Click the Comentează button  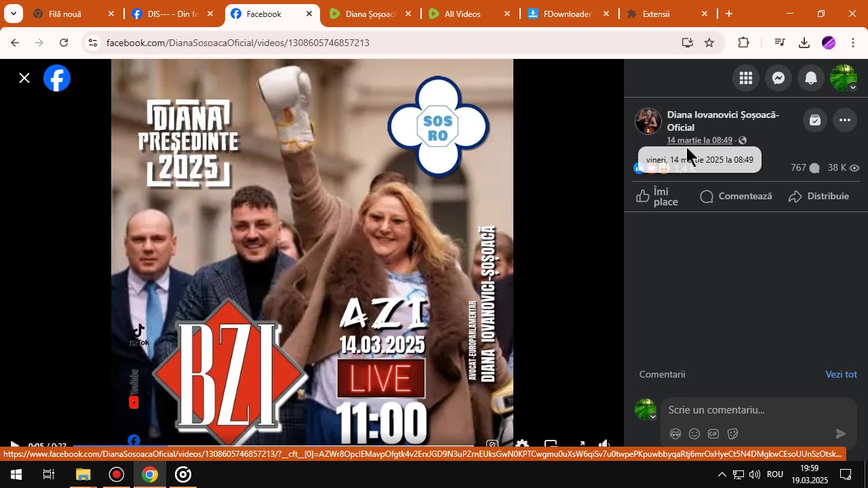[736, 197]
